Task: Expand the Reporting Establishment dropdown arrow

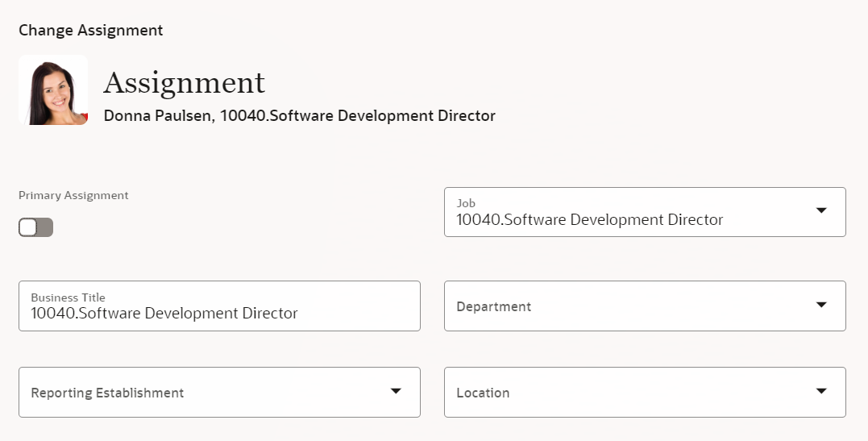Action: [x=396, y=391]
